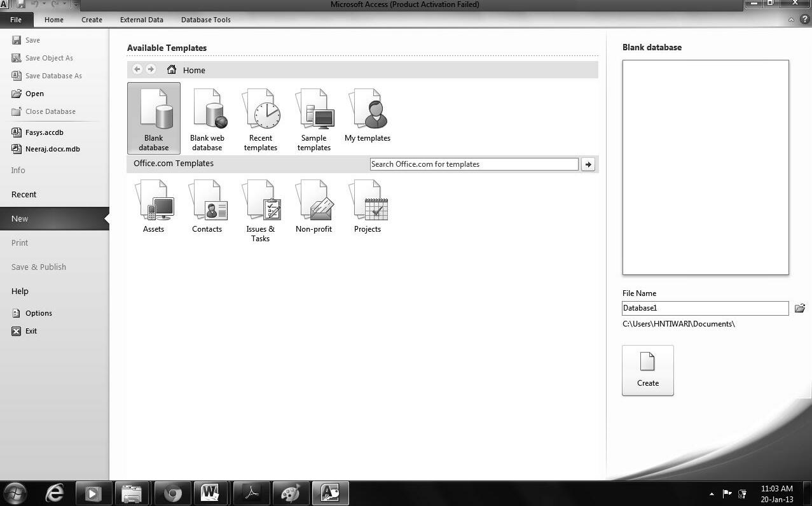
Task: Select the Blank database template icon
Action: [x=154, y=118]
